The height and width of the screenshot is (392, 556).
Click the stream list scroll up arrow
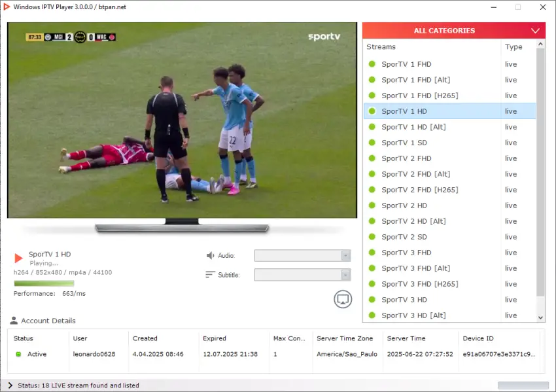(540, 44)
